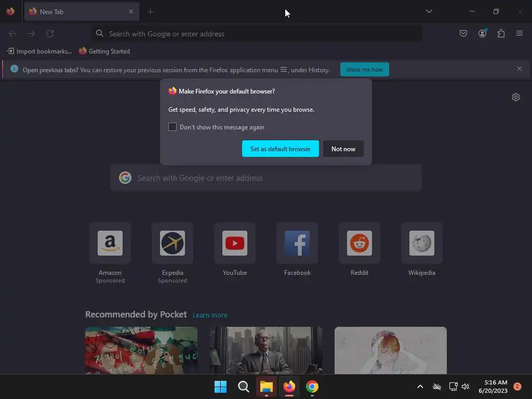Click Learn more link beside Pocket
Viewport: 532px width, 399px height.
click(210, 315)
